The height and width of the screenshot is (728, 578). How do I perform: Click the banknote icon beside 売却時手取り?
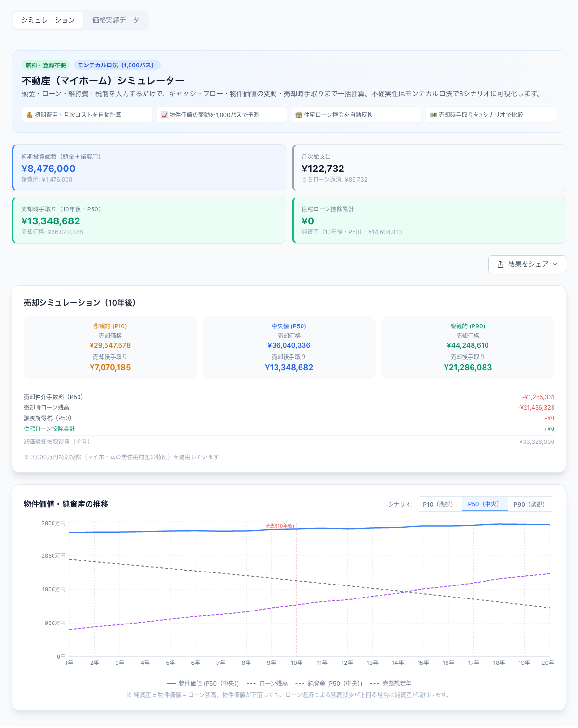[x=433, y=115]
